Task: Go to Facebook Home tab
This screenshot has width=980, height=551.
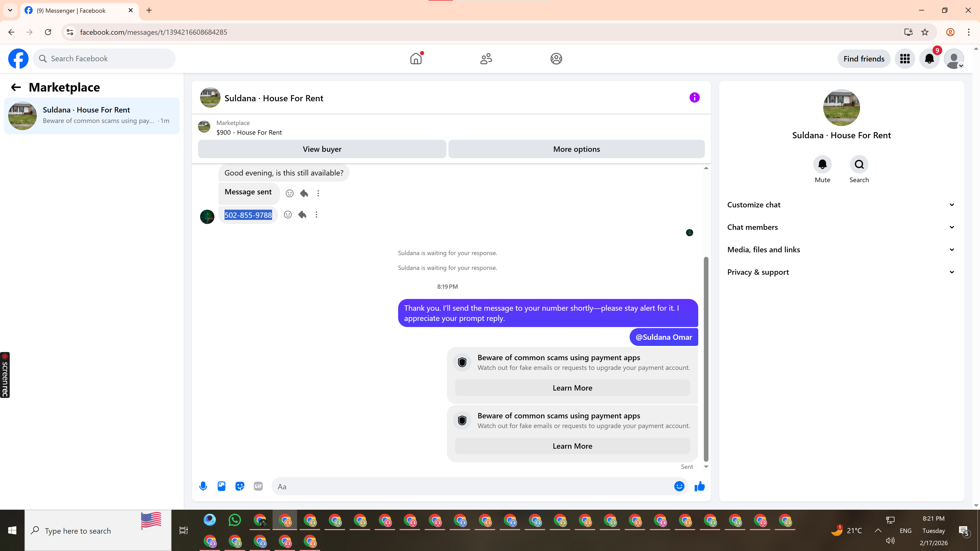Action: [x=416, y=59]
